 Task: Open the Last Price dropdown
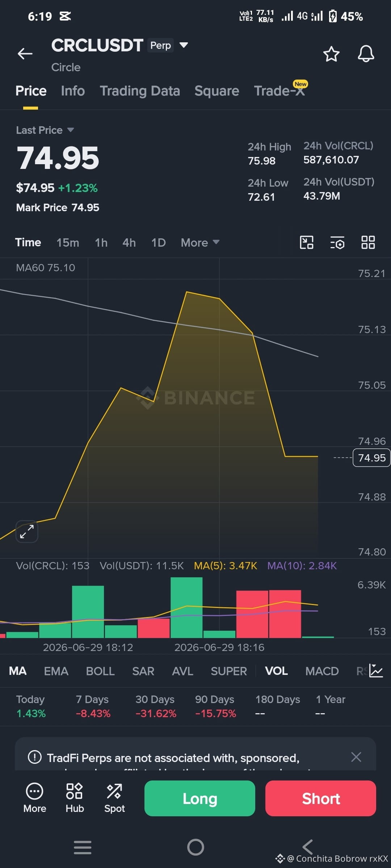point(45,130)
